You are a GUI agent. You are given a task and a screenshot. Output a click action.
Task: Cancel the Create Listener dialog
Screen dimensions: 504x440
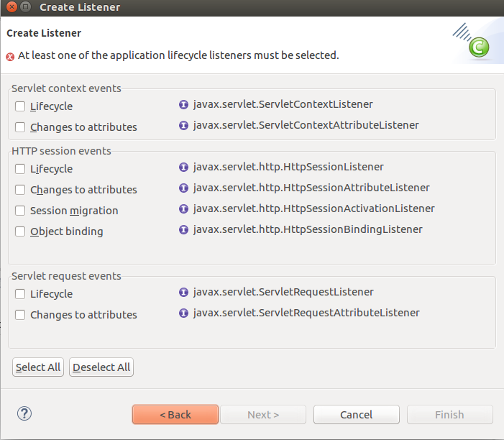tap(357, 415)
